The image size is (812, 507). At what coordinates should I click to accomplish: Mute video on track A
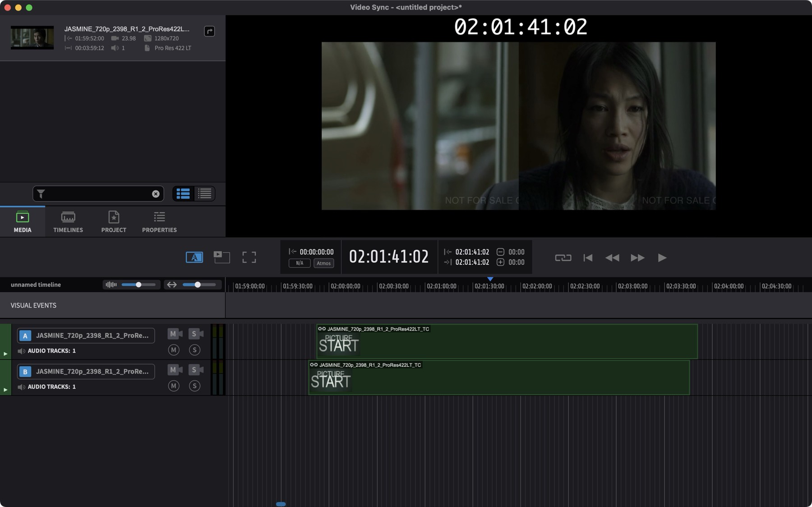point(175,334)
